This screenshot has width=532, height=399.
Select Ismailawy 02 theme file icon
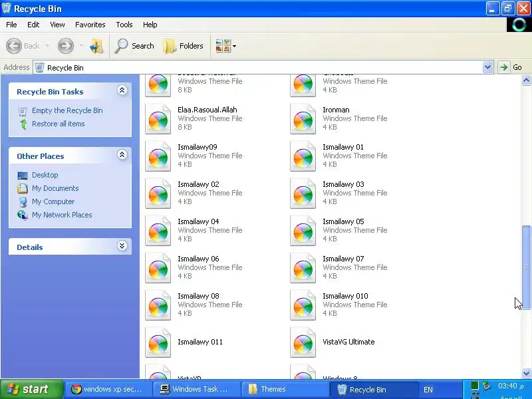158,194
